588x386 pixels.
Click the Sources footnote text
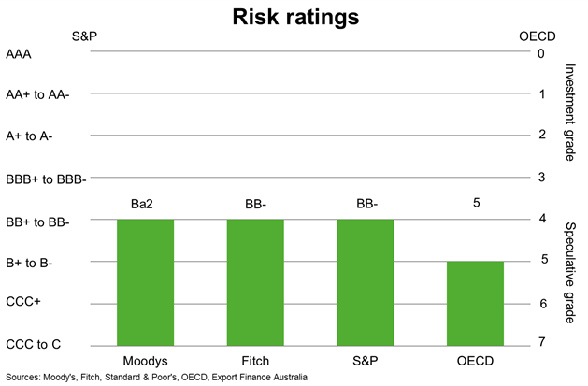(156, 377)
